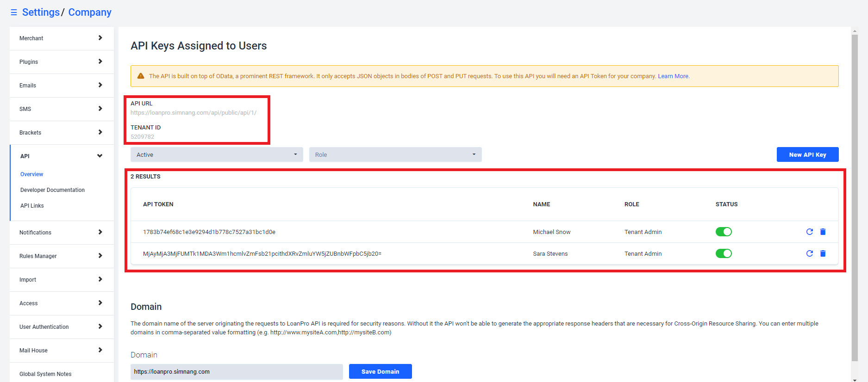Click Tenant Admin role in Michael Snow row
Image resolution: width=868 pixels, height=382 pixels.
tap(643, 232)
